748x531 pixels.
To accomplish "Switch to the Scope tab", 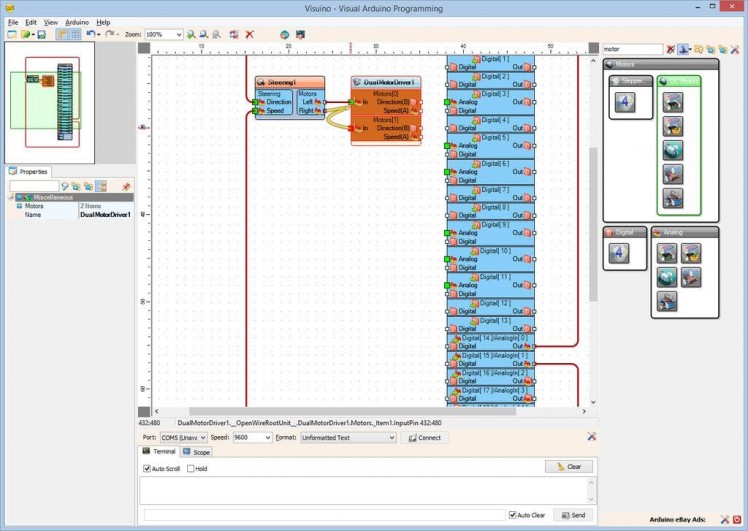I will (197, 452).
